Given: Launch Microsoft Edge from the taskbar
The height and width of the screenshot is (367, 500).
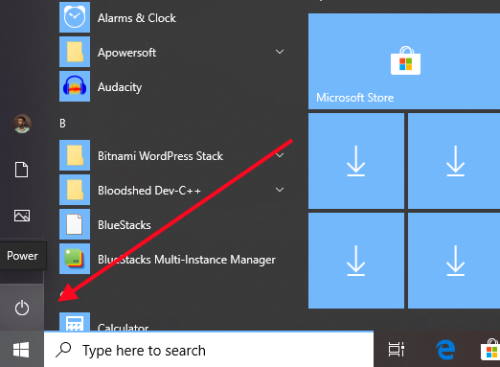Looking at the screenshot, I should [446, 350].
